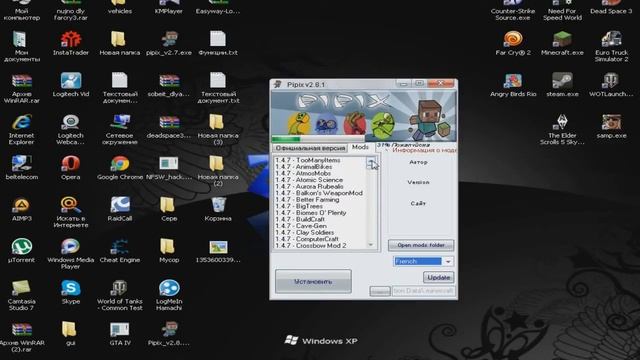Select 1.4.7 - BuildCraft mod
The width and height of the screenshot is (640, 360).
pyautogui.click(x=300, y=219)
